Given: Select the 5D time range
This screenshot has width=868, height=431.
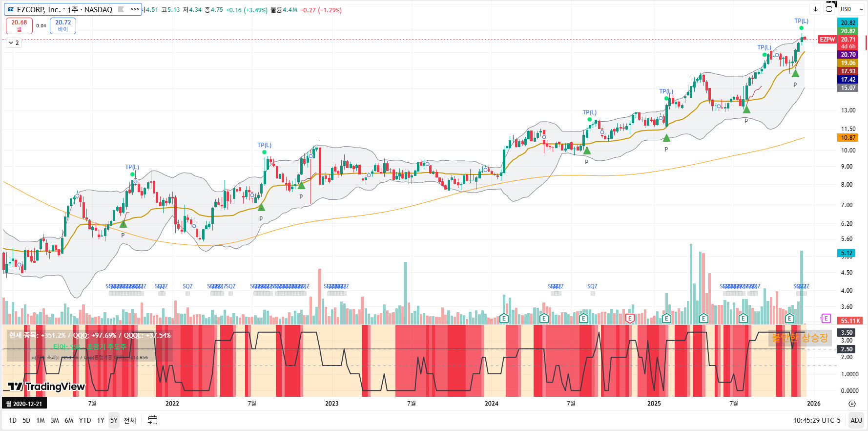Looking at the screenshot, I should 26,420.
